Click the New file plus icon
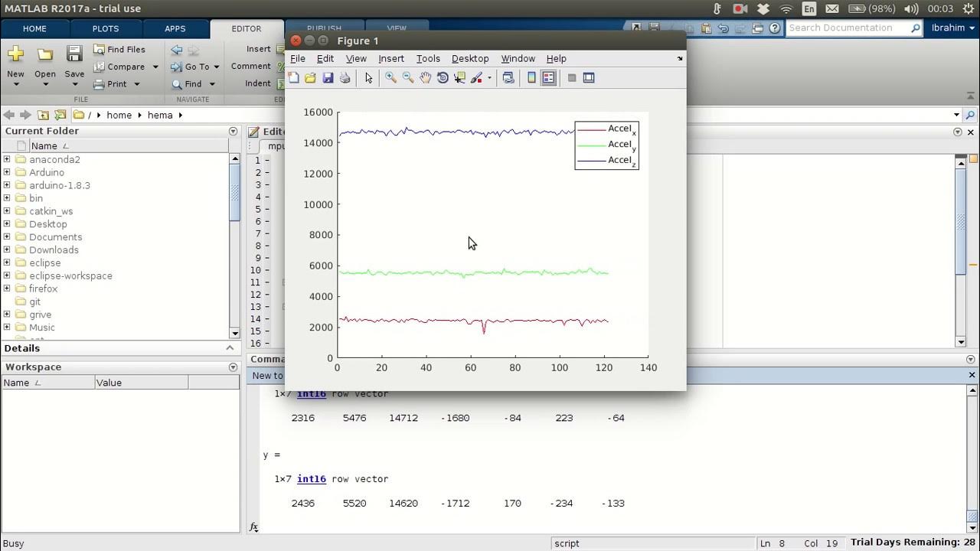This screenshot has width=980, height=551. (15, 54)
